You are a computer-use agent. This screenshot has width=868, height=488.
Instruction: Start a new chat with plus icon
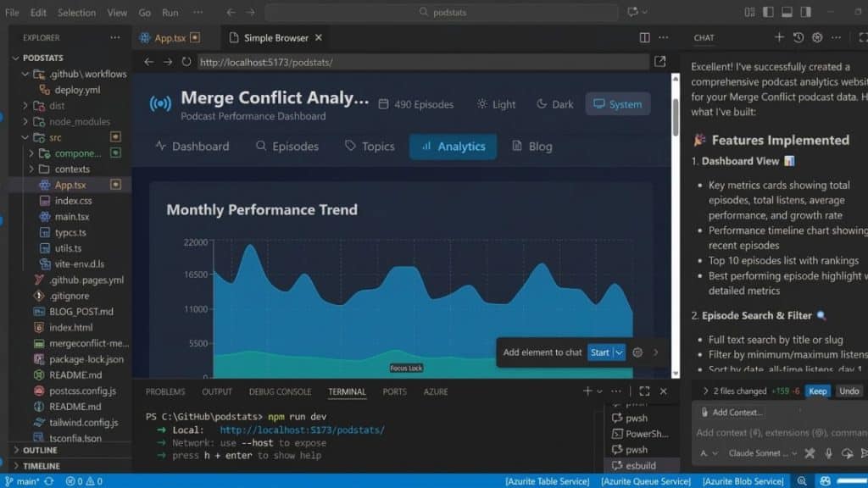point(779,37)
